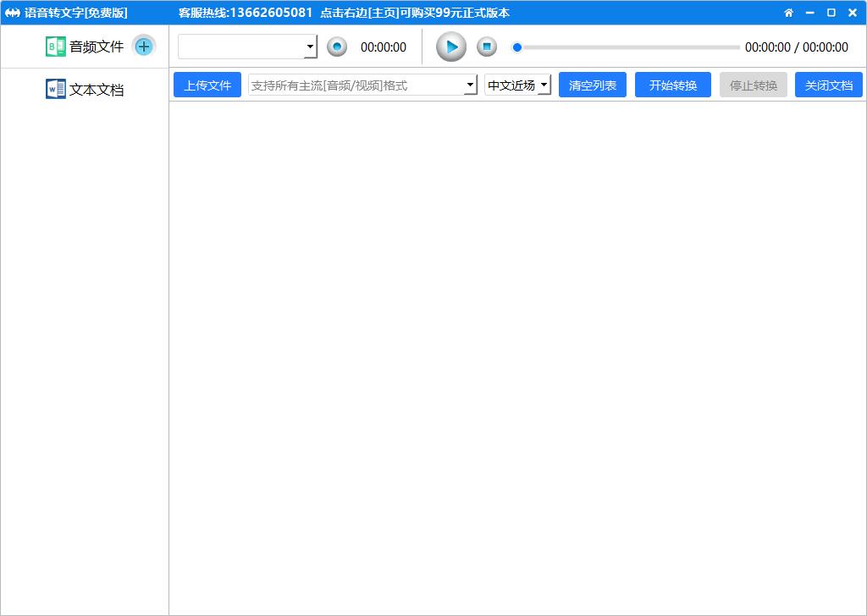The image size is (867, 616).
Task: Click the playback progress track
Action: tap(629, 47)
